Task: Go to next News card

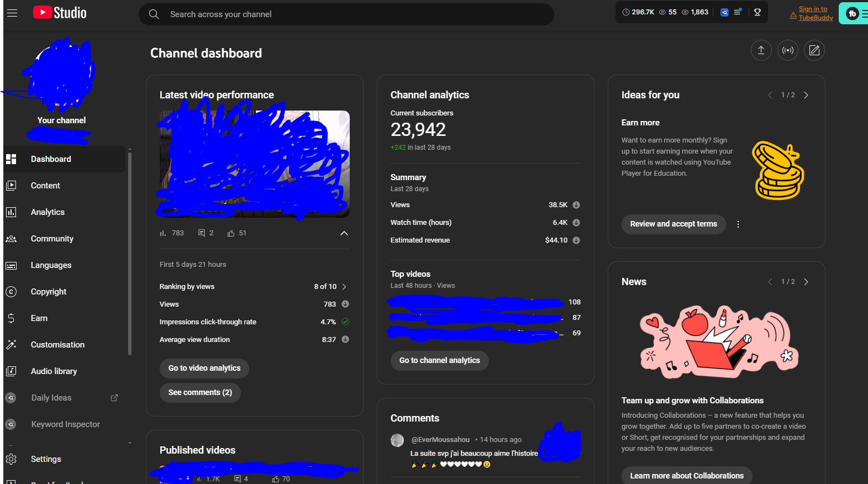Action: point(806,282)
